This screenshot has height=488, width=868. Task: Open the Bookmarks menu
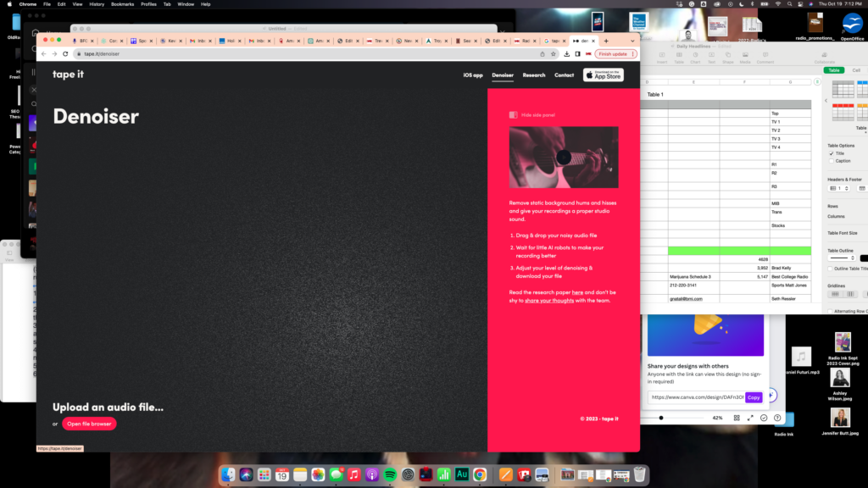pyautogui.click(x=122, y=4)
